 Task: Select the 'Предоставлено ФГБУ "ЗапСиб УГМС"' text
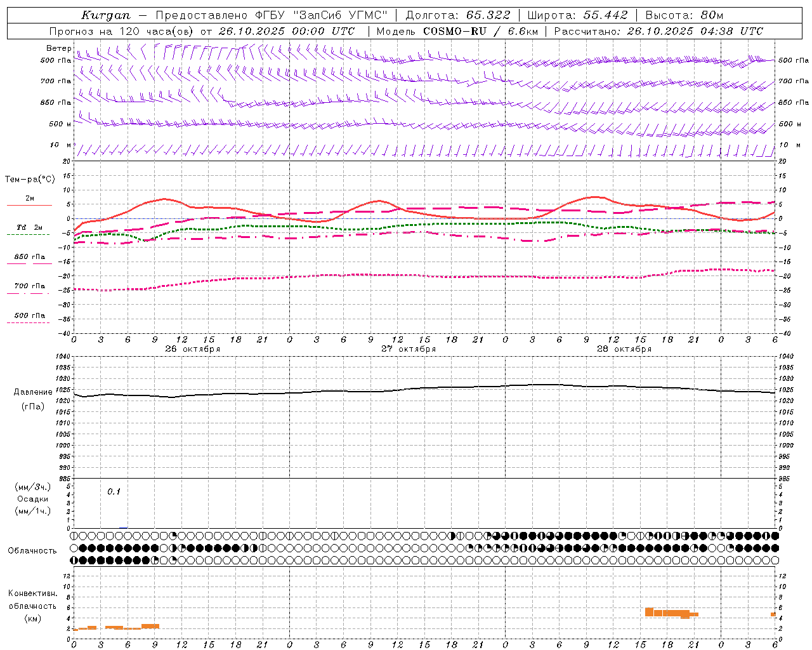coord(272,15)
